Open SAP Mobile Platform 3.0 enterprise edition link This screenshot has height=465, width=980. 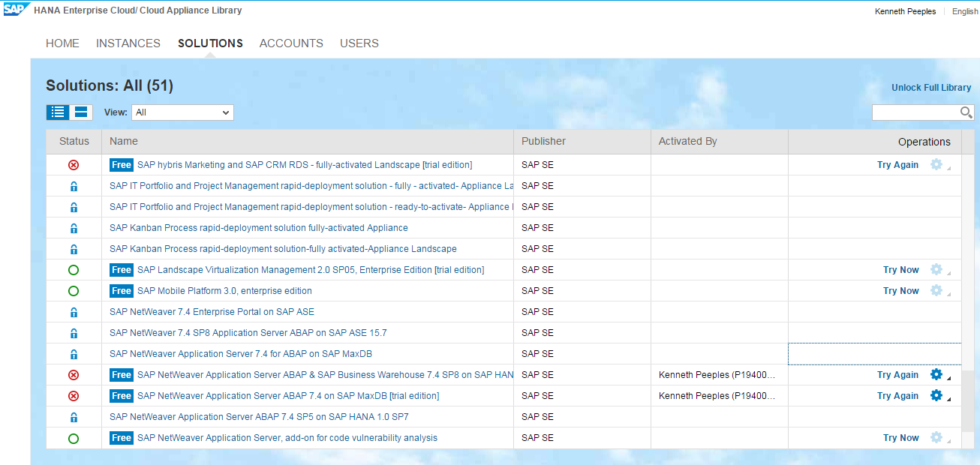(x=224, y=291)
